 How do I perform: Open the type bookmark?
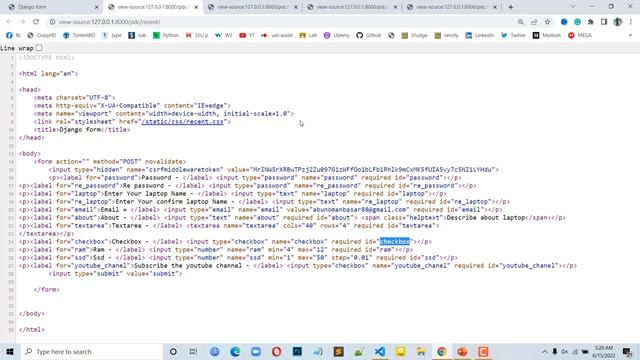pos(111,36)
